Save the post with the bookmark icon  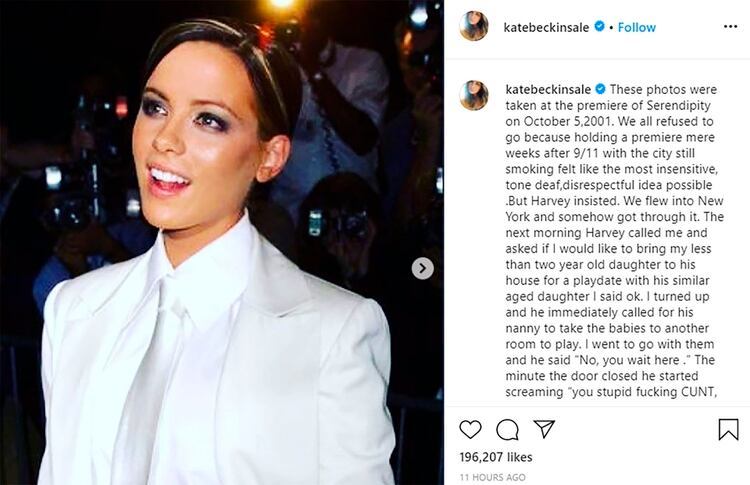pos(728,429)
